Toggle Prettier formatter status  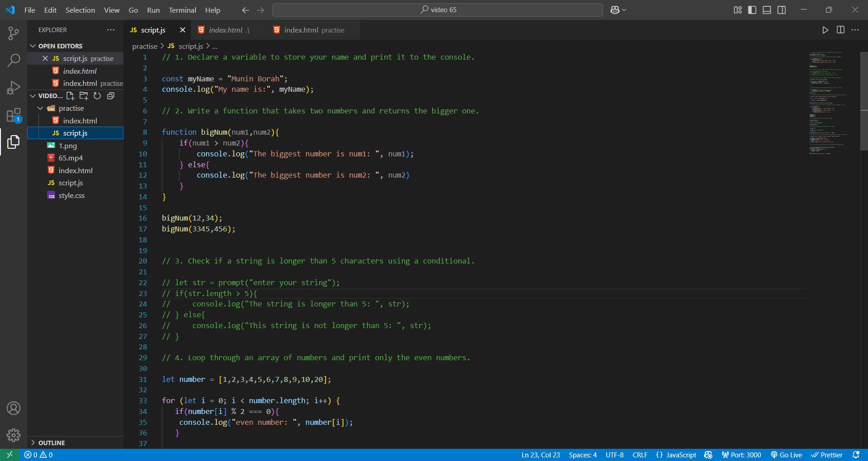(x=827, y=455)
